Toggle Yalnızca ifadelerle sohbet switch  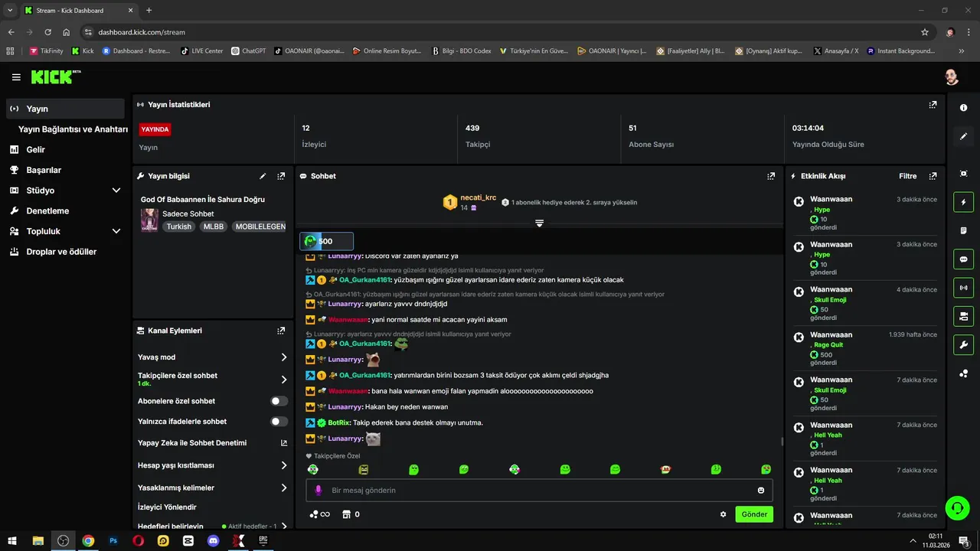279,422
